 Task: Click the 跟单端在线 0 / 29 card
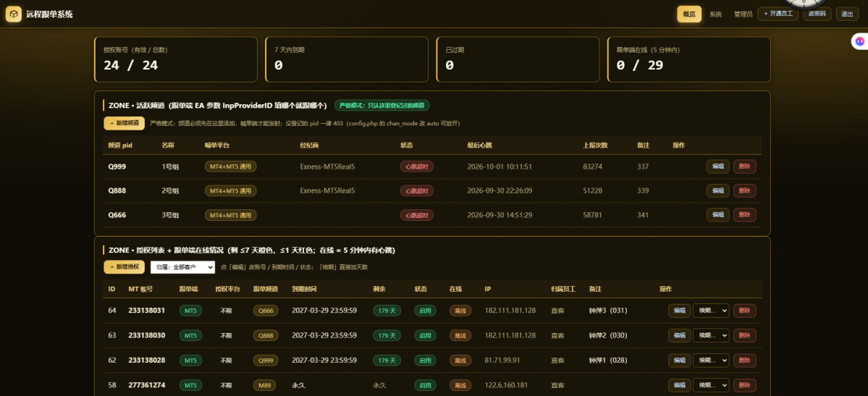coord(689,59)
